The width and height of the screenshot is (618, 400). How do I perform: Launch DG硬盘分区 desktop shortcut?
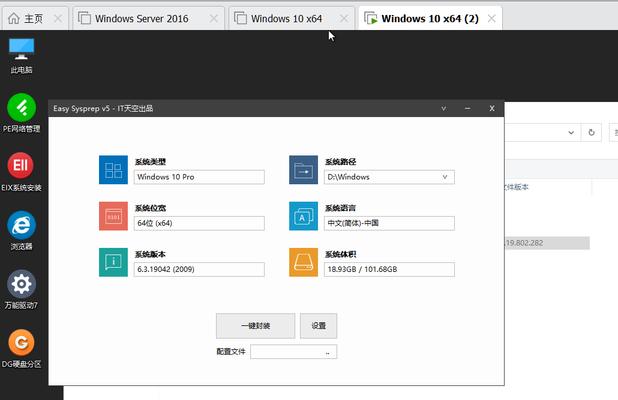21,348
